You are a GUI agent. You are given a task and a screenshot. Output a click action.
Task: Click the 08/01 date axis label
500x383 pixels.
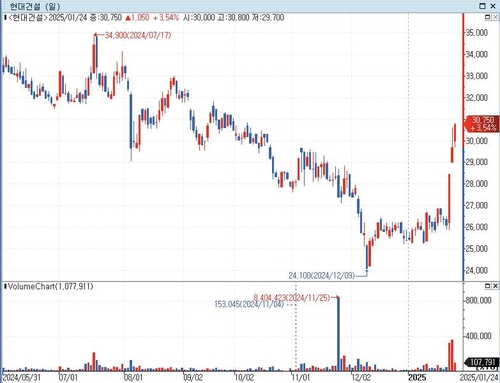click(x=133, y=377)
